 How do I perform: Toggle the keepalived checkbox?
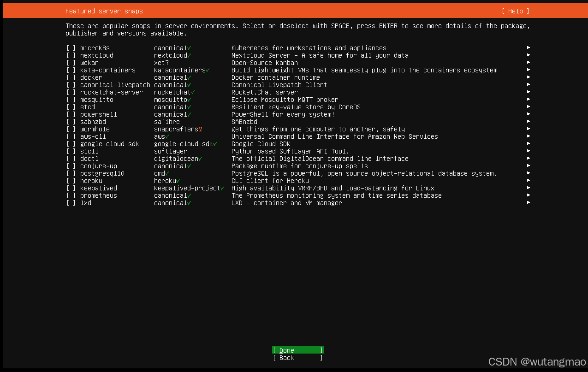[71, 188]
